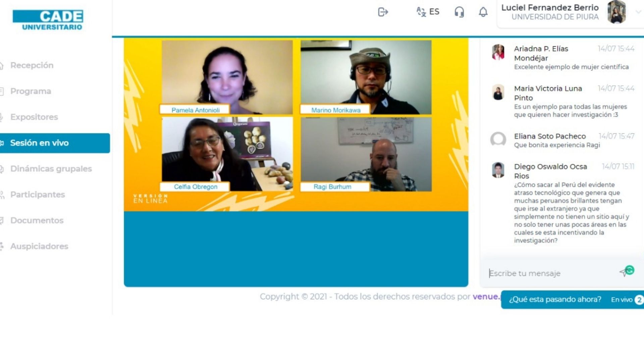
Task: Open Documentos in sidebar
Action: click(37, 221)
